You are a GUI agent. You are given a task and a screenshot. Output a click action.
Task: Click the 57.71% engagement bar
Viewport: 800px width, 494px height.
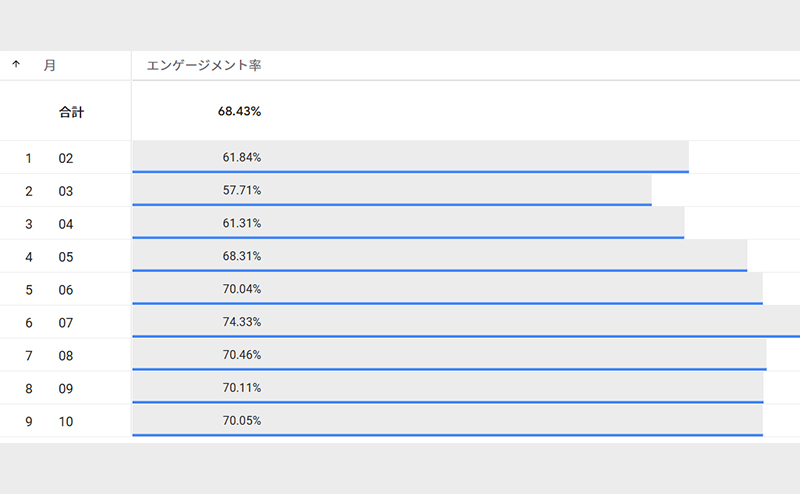click(x=391, y=190)
